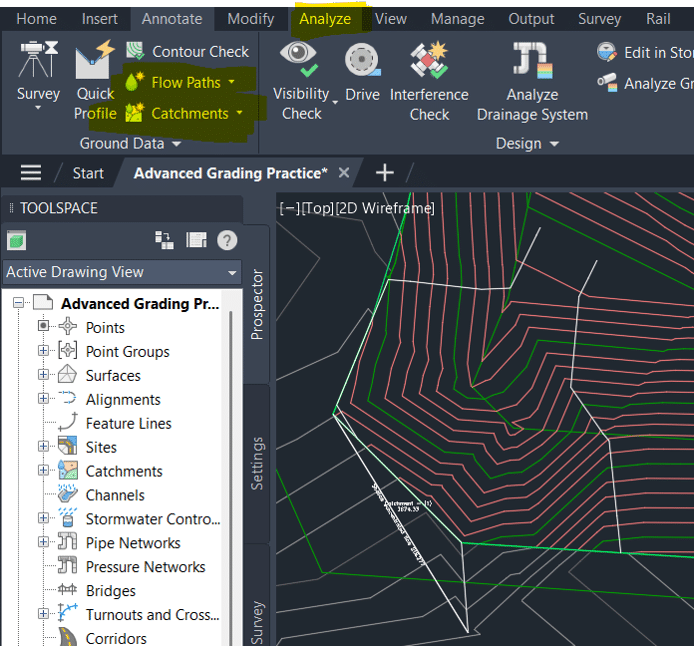694x646 pixels.
Task: Select Pressure Networks in tree
Action: pyautogui.click(x=145, y=566)
